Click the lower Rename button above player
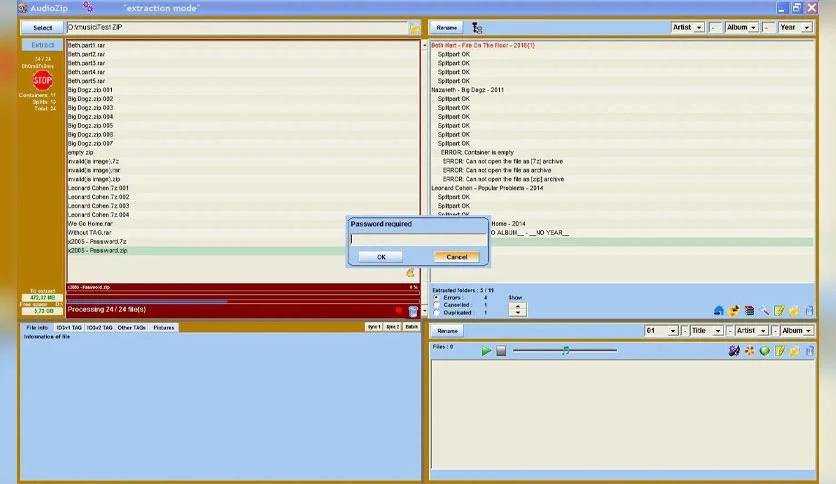This screenshot has height=484, width=836. [447, 331]
